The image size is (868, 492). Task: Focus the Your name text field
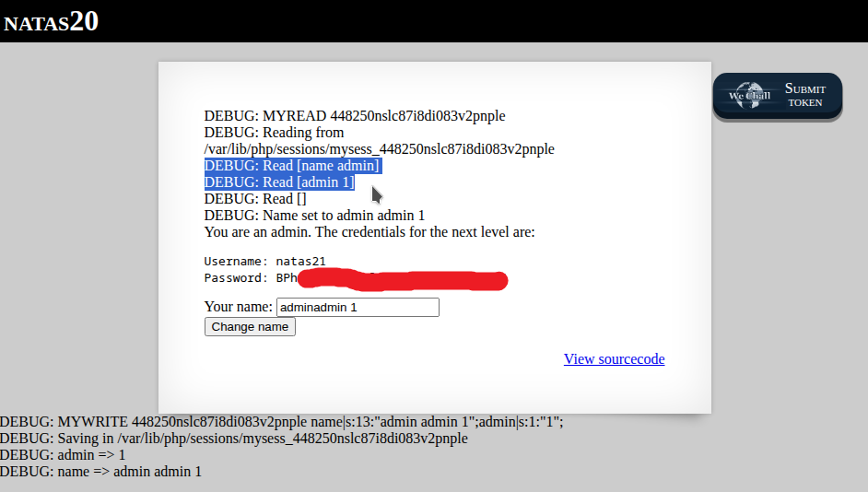coord(358,308)
